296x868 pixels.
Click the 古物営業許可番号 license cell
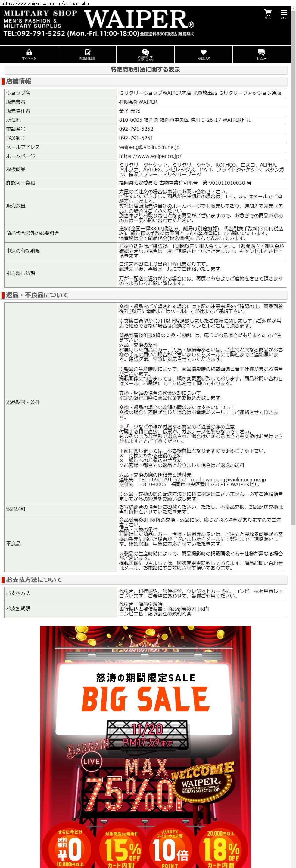(201, 183)
